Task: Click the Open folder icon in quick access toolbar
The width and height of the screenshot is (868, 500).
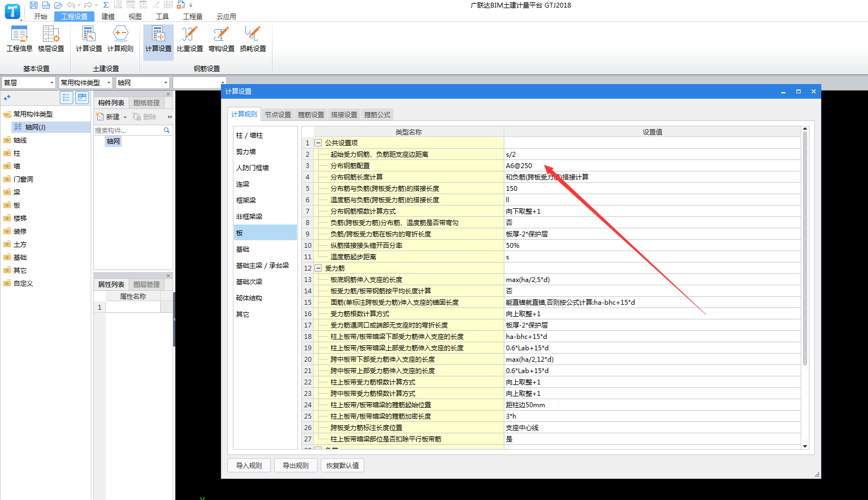Action: 59,5
